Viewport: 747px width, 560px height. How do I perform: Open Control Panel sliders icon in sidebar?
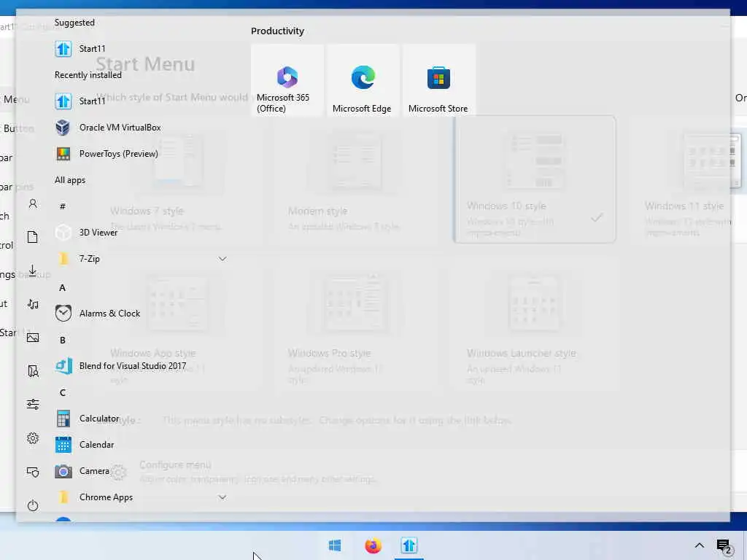33,404
